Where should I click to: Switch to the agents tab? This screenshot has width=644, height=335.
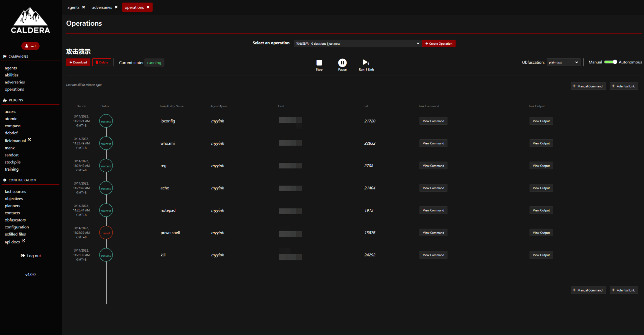tap(73, 7)
